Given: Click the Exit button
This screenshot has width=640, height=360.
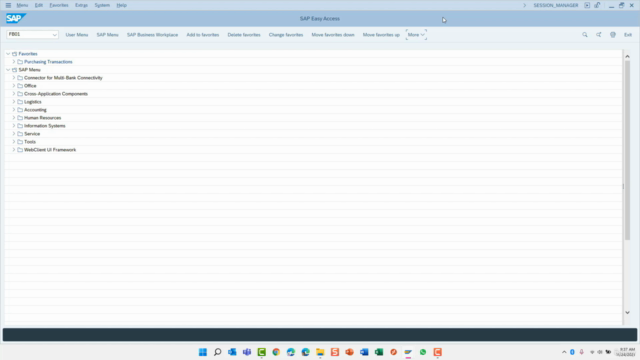Looking at the screenshot, I should [628, 35].
